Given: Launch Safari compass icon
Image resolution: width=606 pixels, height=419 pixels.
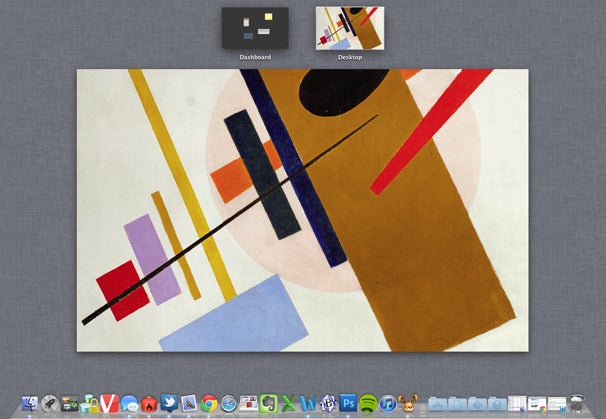Looking at the screenshot, I should point(228,404).
